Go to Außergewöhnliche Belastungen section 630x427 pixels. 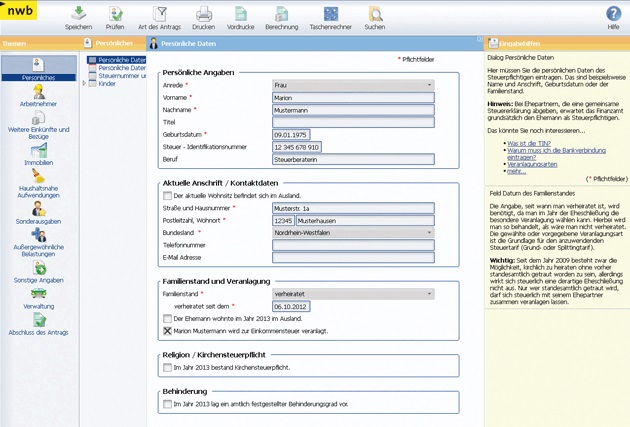coord(40,243)
